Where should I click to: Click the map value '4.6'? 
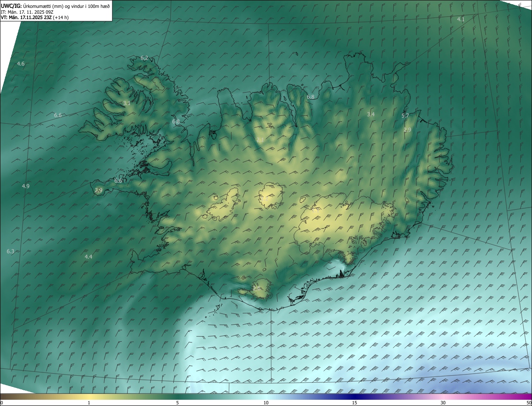point(21,64)
